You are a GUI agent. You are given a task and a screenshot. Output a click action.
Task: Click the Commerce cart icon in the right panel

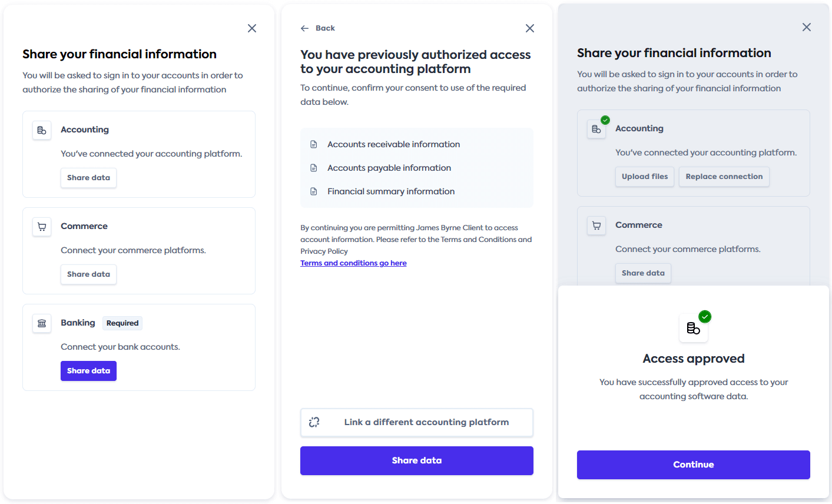pos(596,226)
